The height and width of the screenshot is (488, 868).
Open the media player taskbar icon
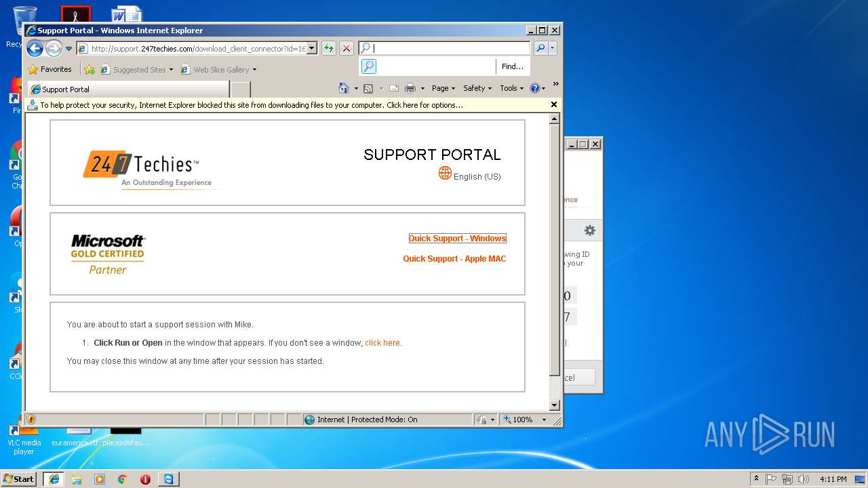point(100,479)
